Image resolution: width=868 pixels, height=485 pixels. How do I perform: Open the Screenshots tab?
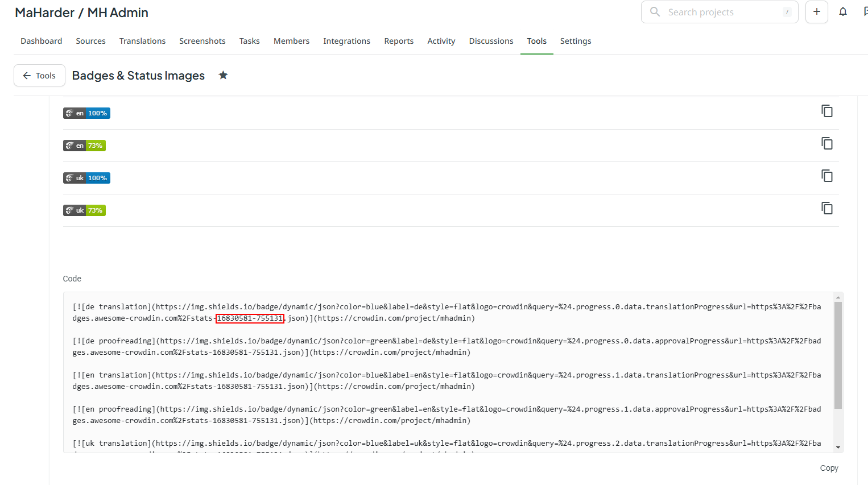tap(202, 41)
